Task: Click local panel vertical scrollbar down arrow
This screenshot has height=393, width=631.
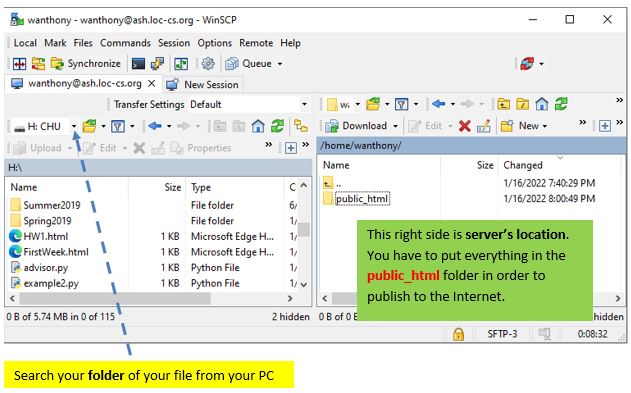Action: (304, 284)
